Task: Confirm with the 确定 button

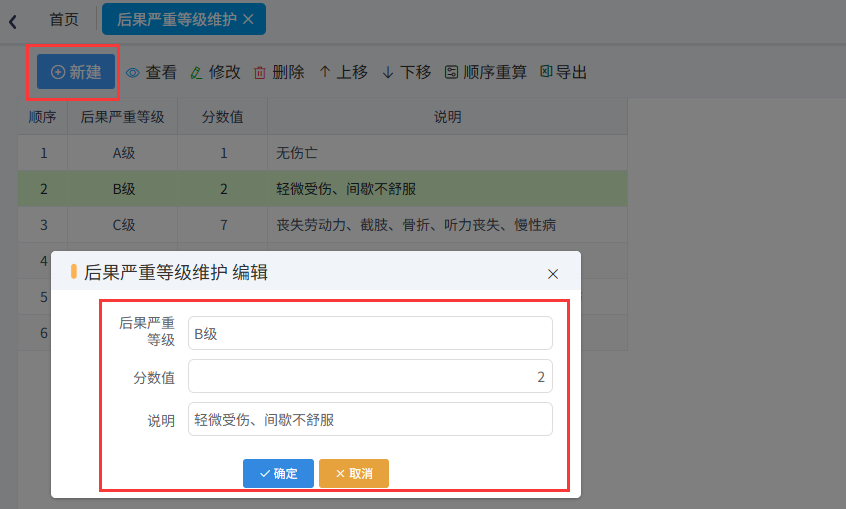Action: (278, 473)
